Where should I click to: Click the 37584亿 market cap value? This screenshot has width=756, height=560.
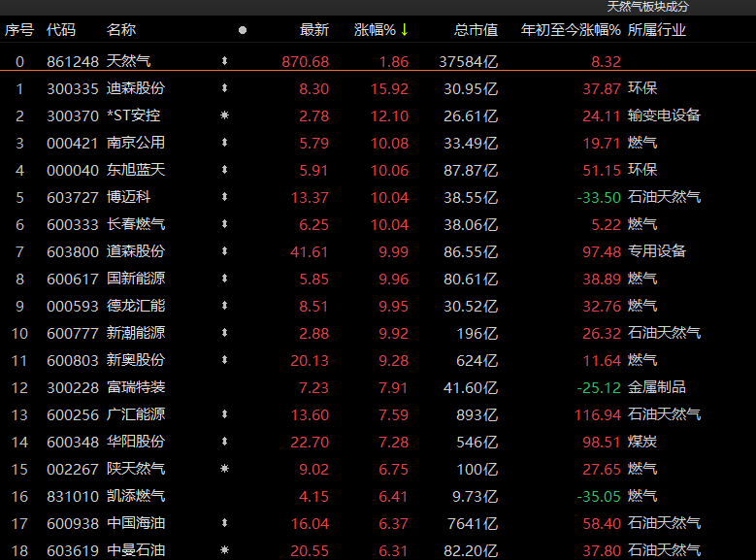pos(468,62)
